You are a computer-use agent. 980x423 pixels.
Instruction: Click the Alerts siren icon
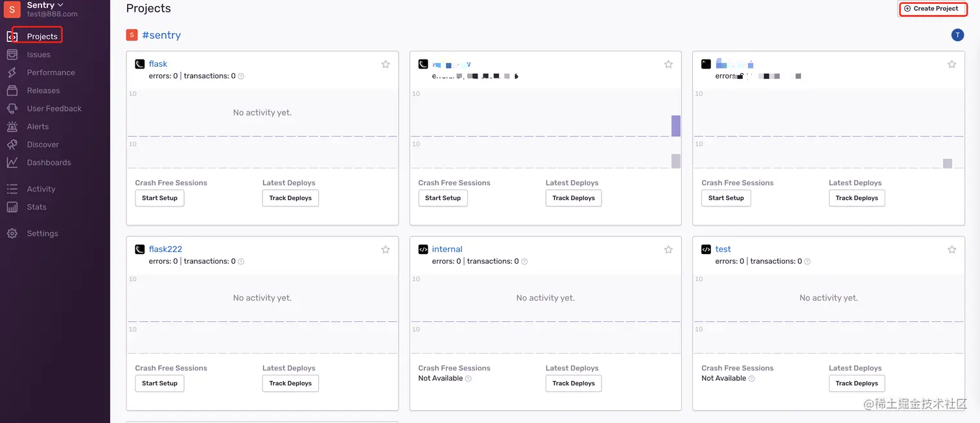[12, 126]
